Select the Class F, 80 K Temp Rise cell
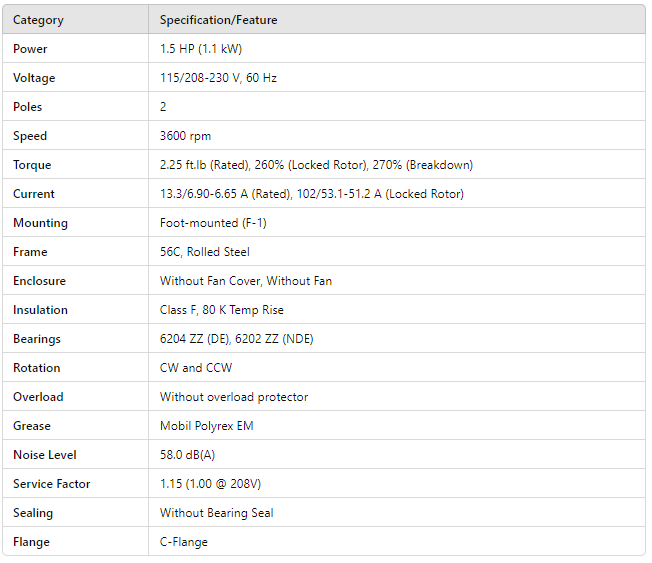Screen dimensions: 652x563 pyautogui.click(x=221, y=310)
